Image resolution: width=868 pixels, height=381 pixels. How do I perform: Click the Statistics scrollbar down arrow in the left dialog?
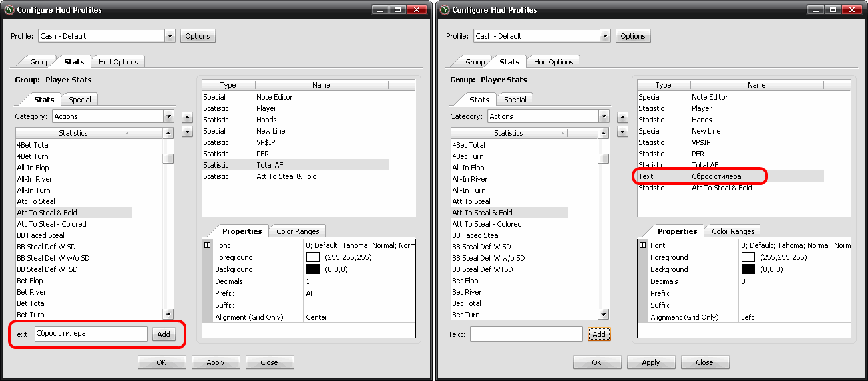[168, 314]
